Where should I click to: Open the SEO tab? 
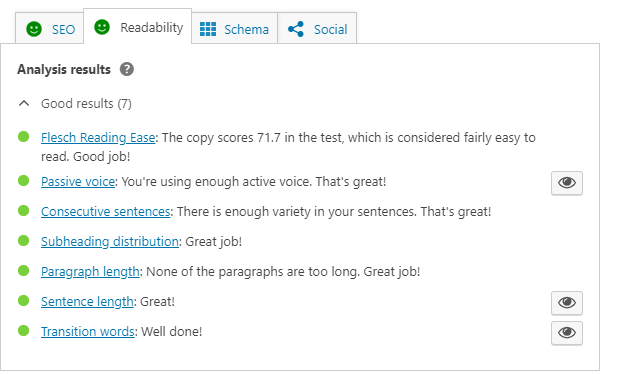pyautogui.click(x=49, y=28)
